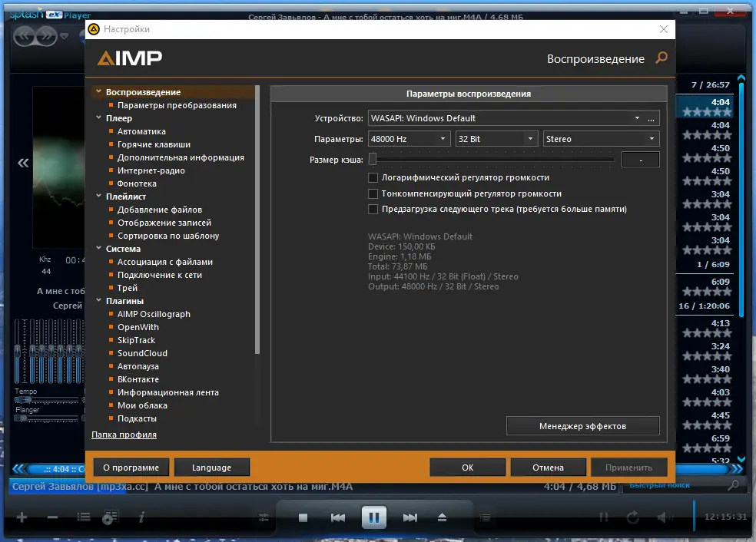Click the Менеджер эффектов button
756x542 pixels.
[x=582, y=426]
